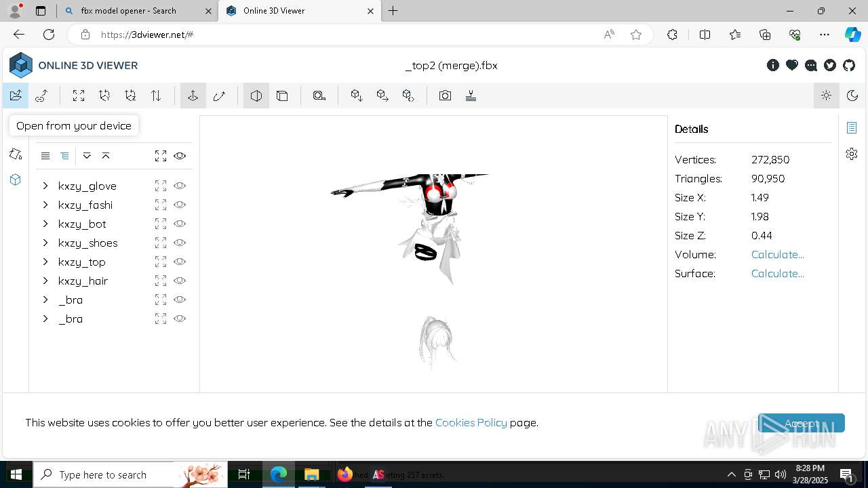Flip up vector toolbar icon
This screenshot has height=488, width=868.
pos(156,96)
